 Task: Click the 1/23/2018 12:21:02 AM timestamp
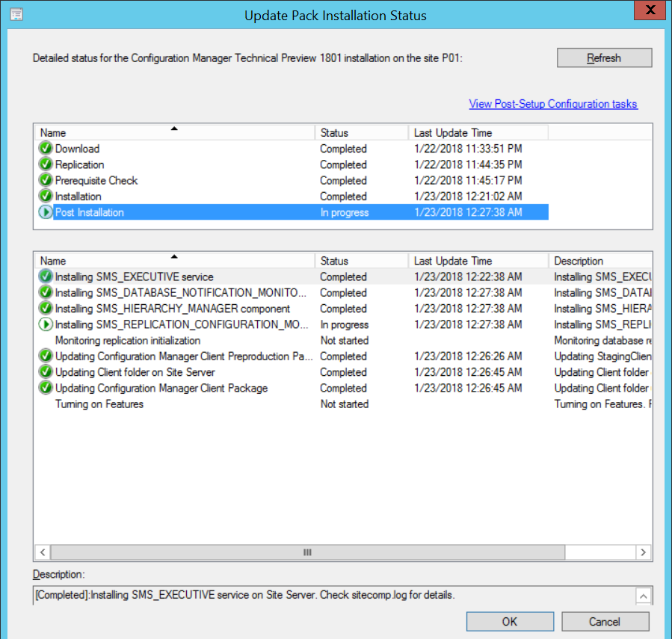(468, 196)
